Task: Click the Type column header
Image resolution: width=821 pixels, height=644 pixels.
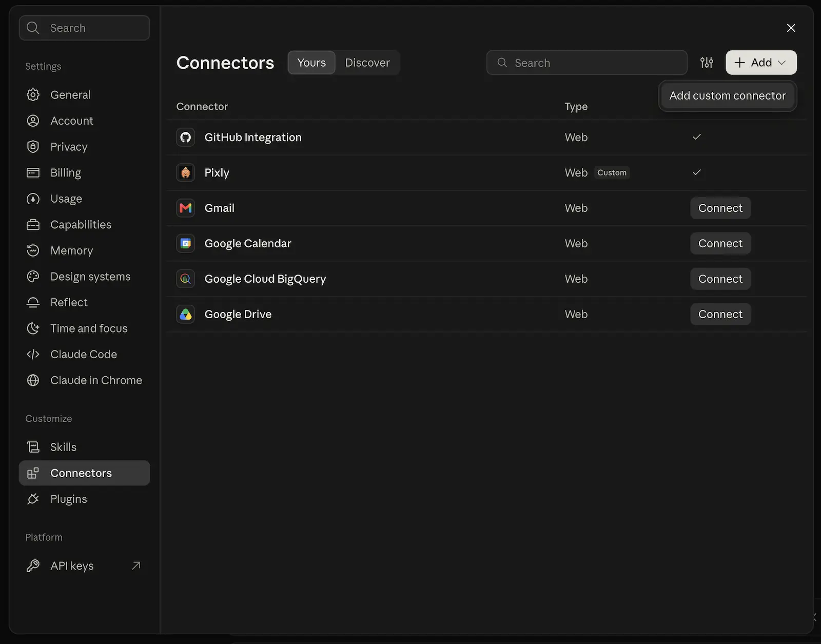Action: [x=576, y=107]
